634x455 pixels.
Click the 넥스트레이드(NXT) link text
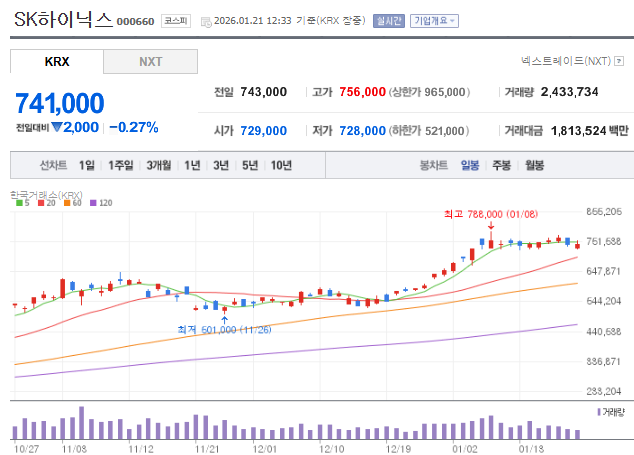click(566, 61)
